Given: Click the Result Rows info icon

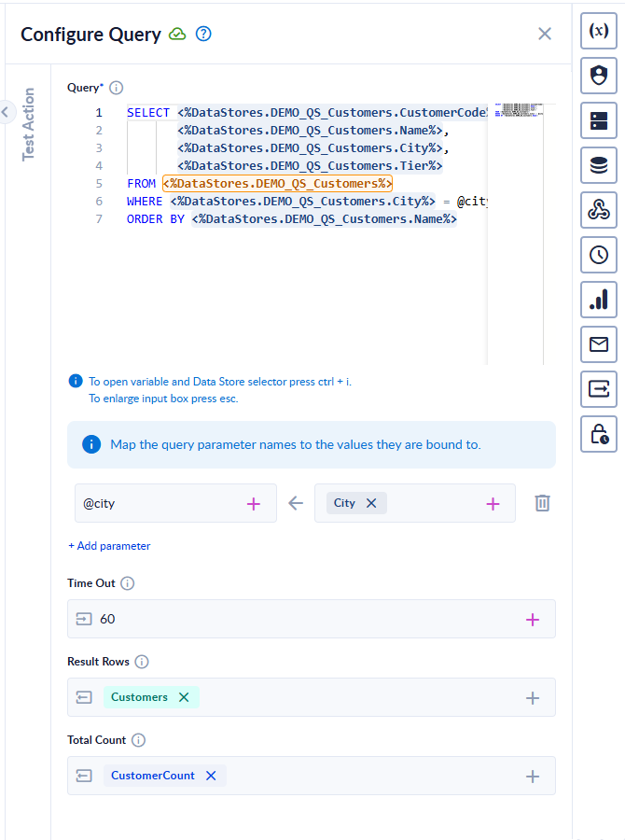Looking at the screenshot, I should click(x=142, y=662).
